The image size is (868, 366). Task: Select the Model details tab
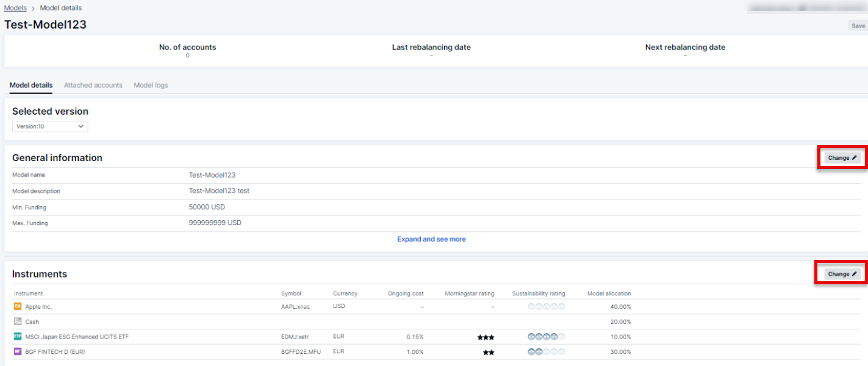click(x=31, y=85)
